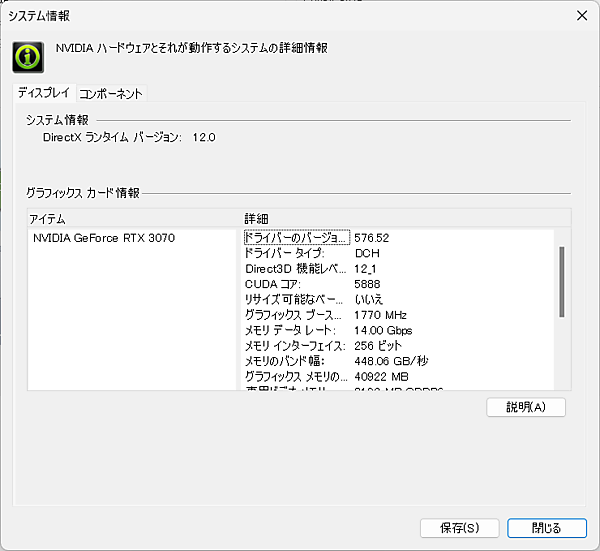Click the DirectX version value 12.0
The width and height of the screenshot is (600, 551).
click(x=204, y=137)
